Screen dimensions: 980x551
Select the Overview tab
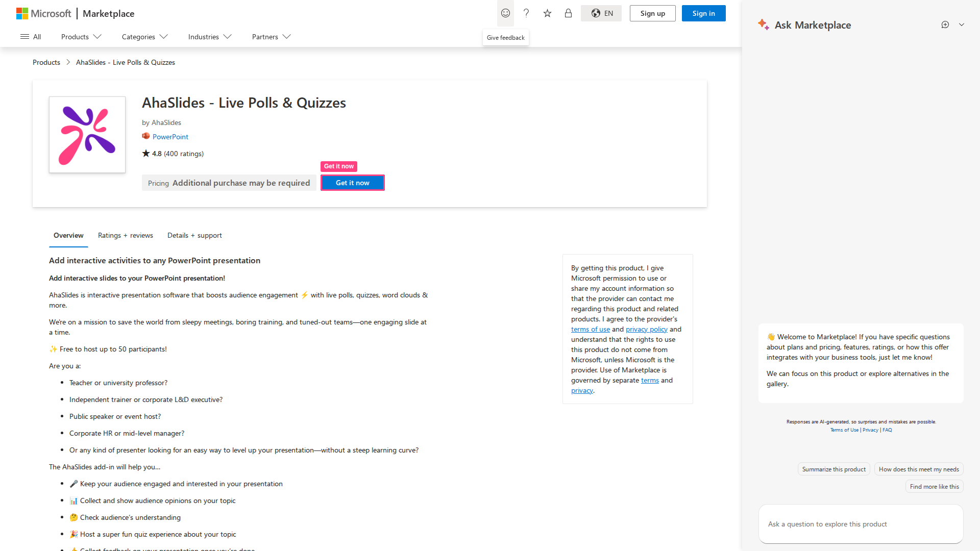68,235
